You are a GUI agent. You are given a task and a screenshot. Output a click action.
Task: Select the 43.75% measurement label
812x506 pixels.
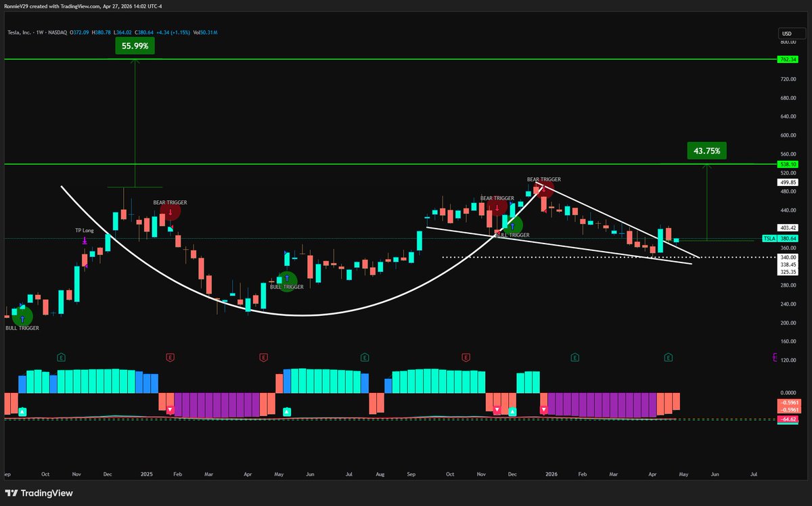point(706,150)
